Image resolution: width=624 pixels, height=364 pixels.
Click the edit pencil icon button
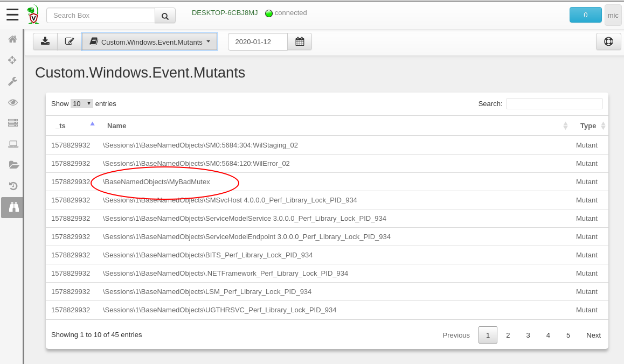(70, 41)
